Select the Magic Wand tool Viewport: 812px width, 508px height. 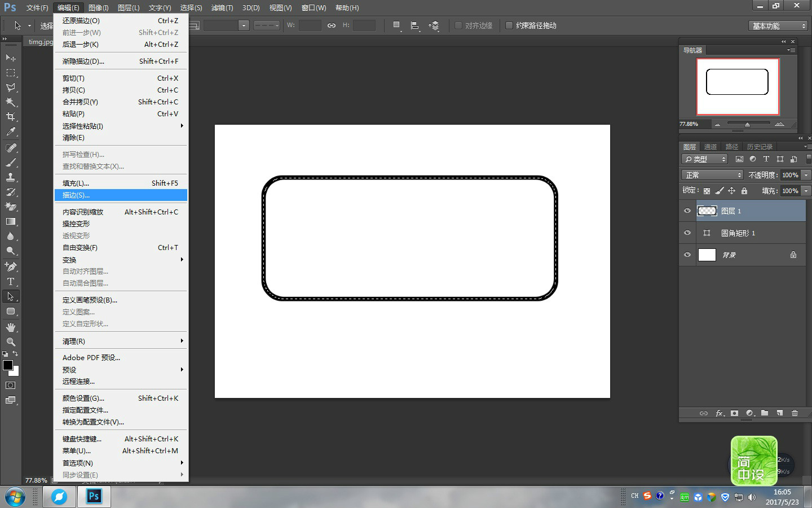tap(11, 102)
